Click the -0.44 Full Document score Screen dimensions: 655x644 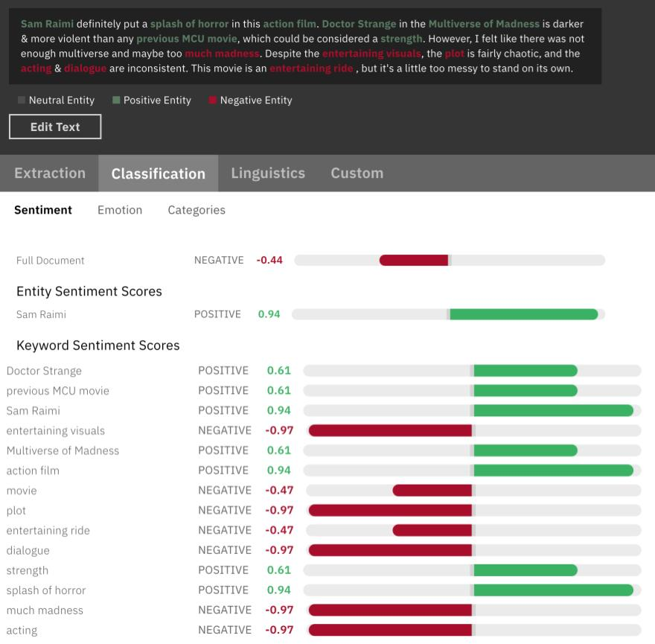pos(269,260)
